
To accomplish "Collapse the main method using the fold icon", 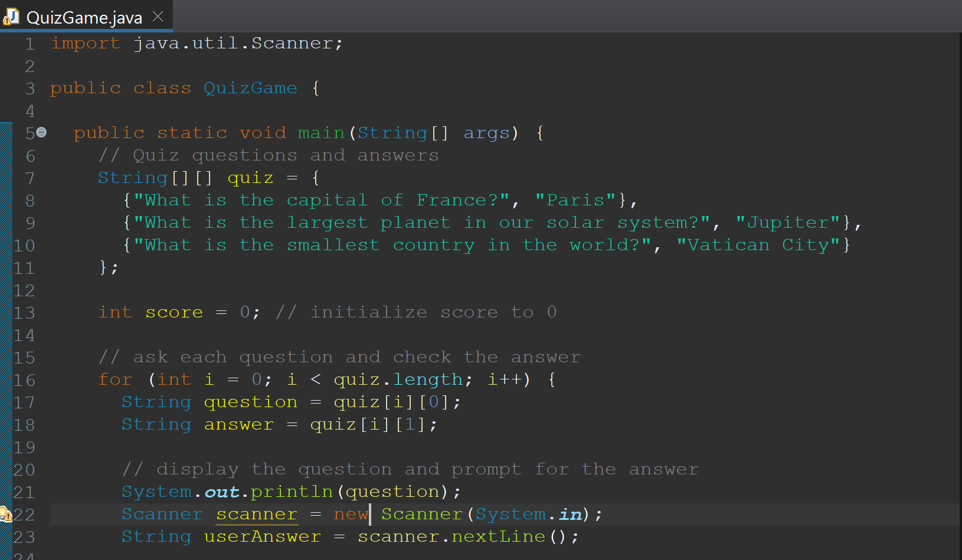I will [40, 133].
